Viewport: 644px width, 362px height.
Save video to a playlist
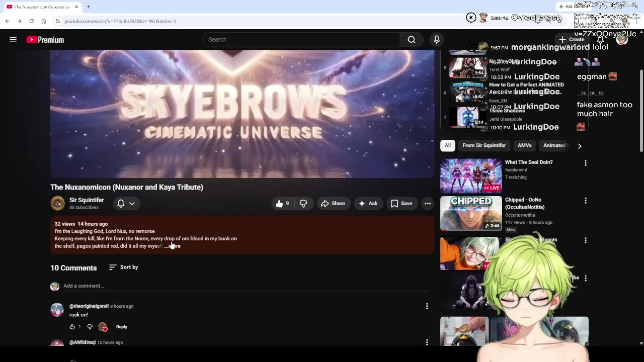pos(401,204)
